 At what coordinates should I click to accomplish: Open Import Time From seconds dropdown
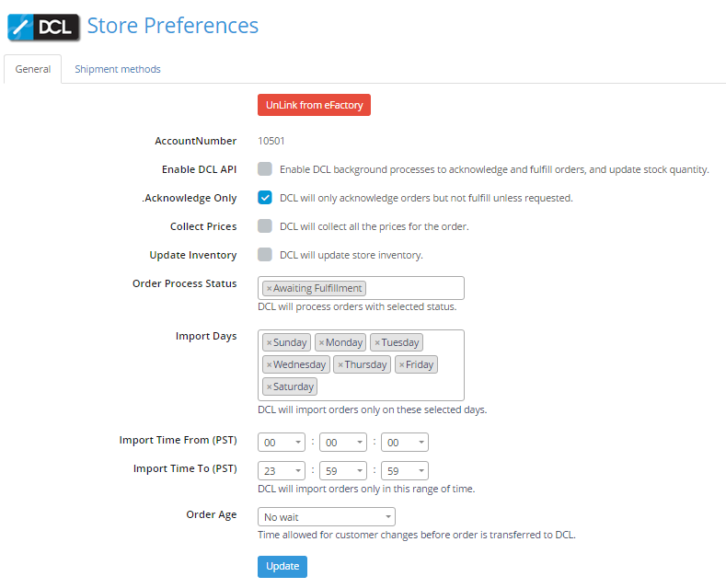pos(405,443)
